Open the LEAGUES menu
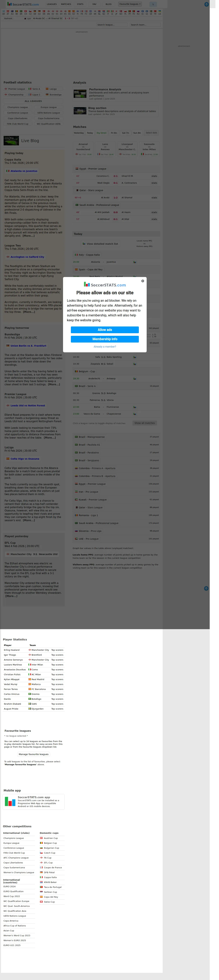Image resolution: width=219 pixels, height=980 pixels. click(52, 4)
